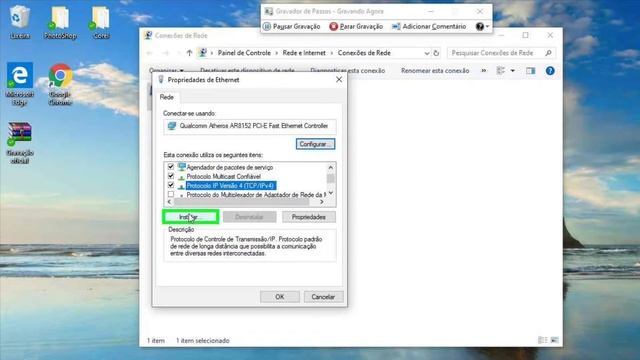Select the PhotoShop desktop folder

pyautogui.click(x=60, y=22)
